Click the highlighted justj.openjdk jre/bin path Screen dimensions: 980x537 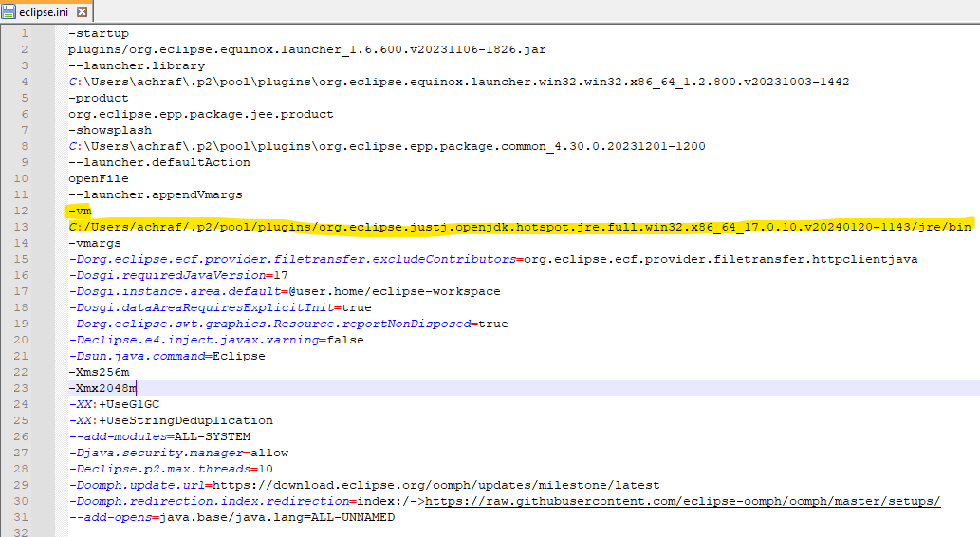520,227
